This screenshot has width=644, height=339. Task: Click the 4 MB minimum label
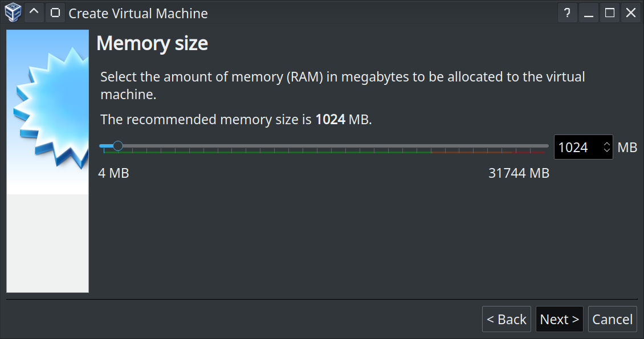[113, 173]
